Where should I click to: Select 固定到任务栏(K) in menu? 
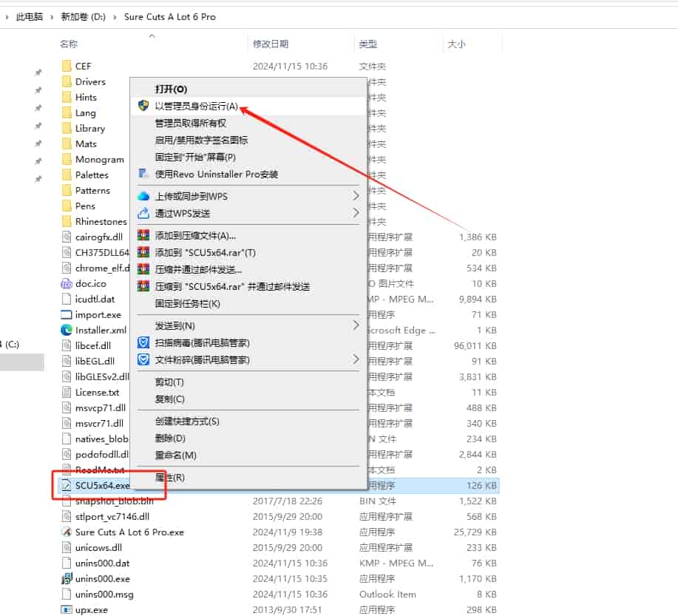[x=188, y=304]
